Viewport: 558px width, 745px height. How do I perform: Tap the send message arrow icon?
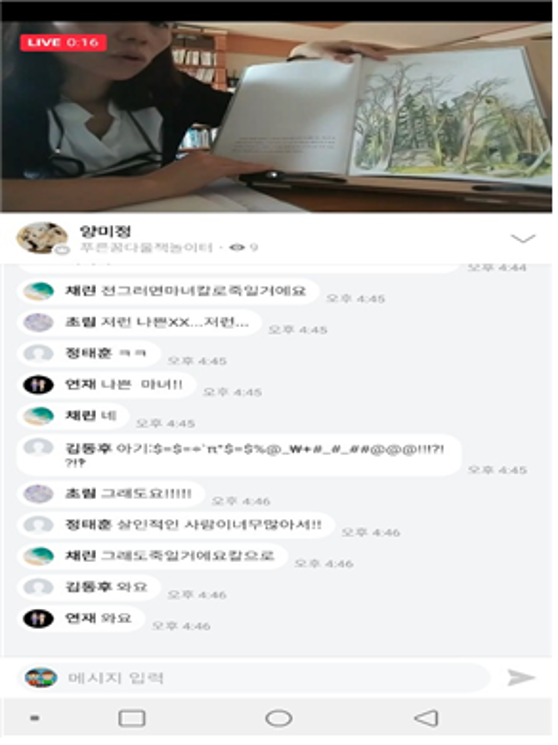521,678
